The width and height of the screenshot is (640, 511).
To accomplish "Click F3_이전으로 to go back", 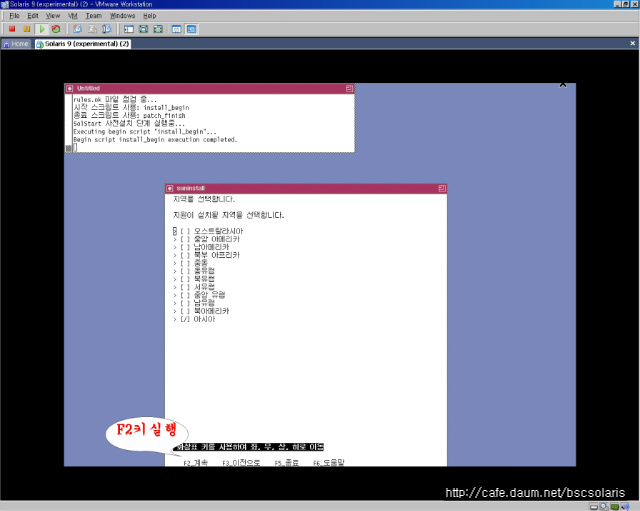I will (x=241, y=462).
